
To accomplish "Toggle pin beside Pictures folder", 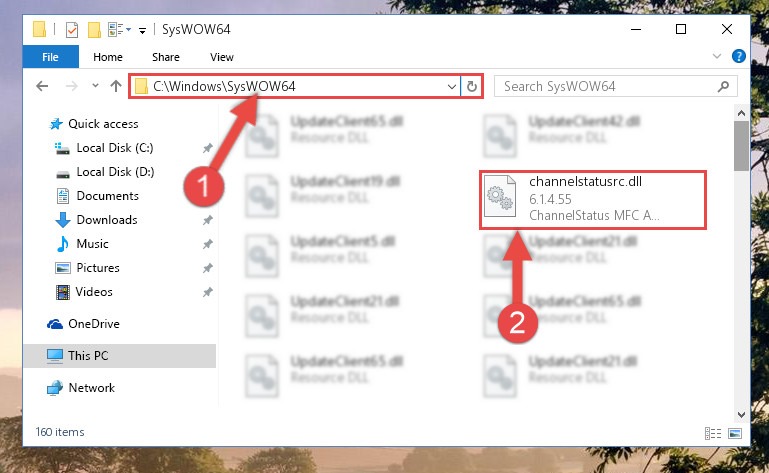I will pyautogui.click(x=207, y=268).
